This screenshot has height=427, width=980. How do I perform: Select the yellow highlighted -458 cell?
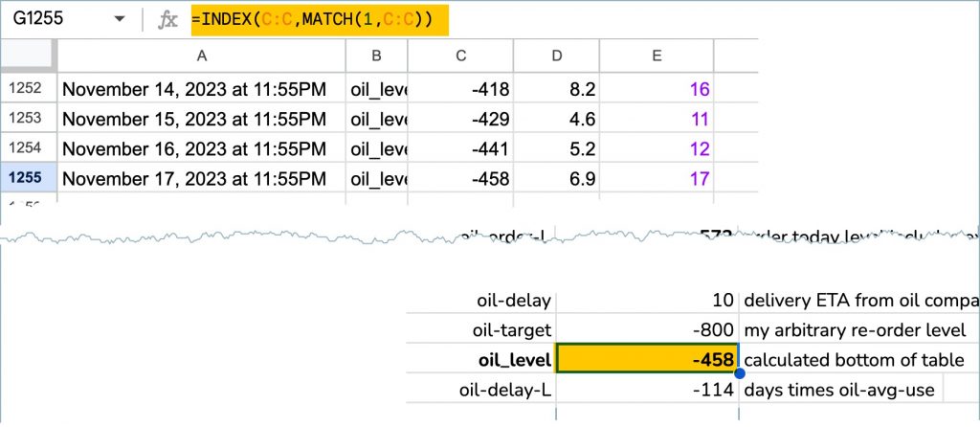pos(647,360)
